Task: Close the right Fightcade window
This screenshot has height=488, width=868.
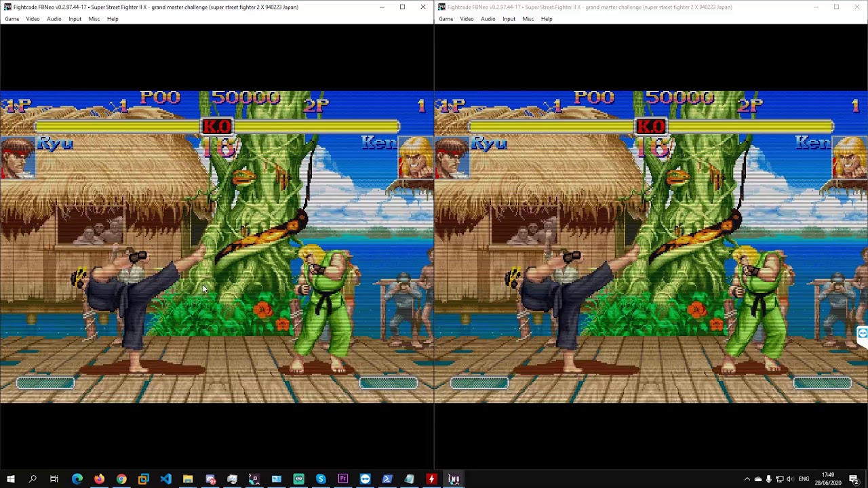Action: [x=857, y=7]
